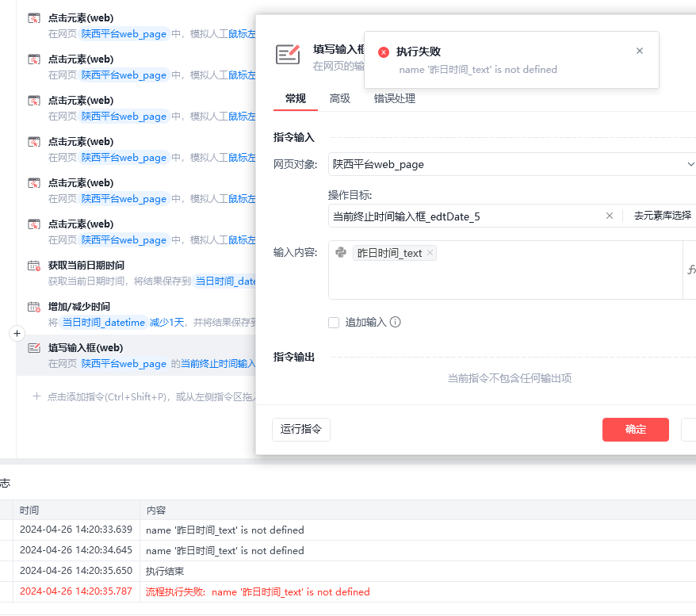The image size is (696, 616).
Task: Click 陕西平台web_page link in first 点击元素 row
Action: point(124,34)
